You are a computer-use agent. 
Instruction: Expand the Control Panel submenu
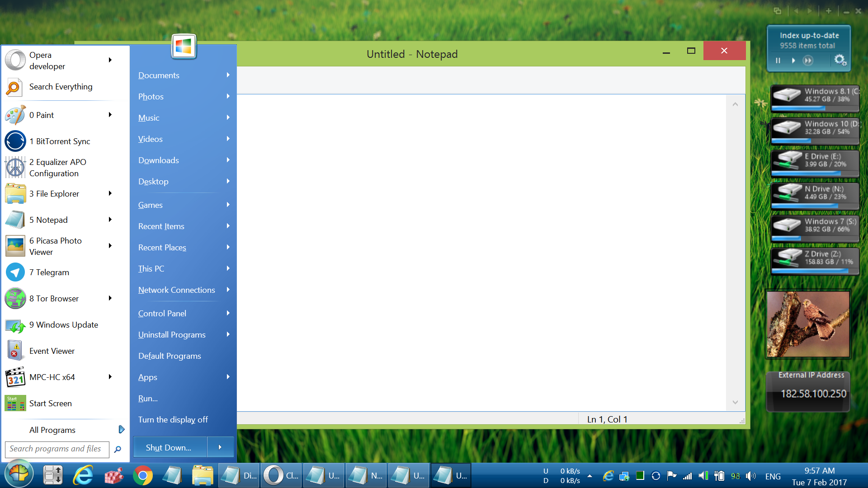(x=228, y=313)
